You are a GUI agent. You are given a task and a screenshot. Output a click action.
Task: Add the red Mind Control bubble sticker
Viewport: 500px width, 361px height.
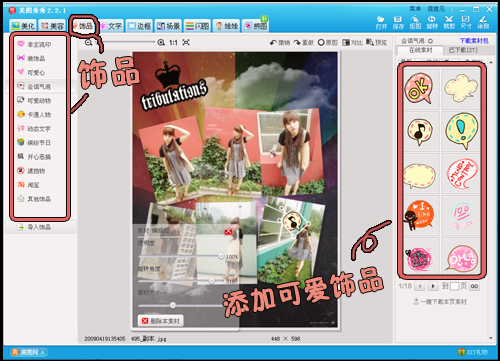pyautogui.click(x=461, y=173)
